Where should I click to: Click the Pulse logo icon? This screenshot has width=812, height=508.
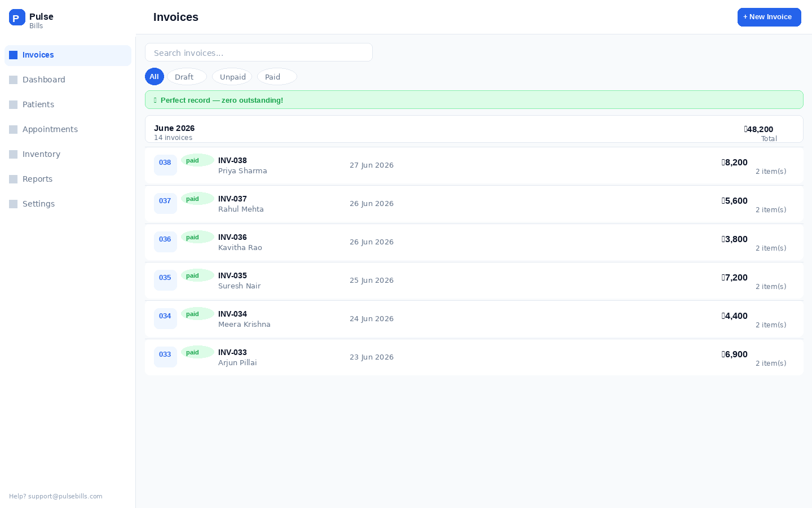(17, 17)
